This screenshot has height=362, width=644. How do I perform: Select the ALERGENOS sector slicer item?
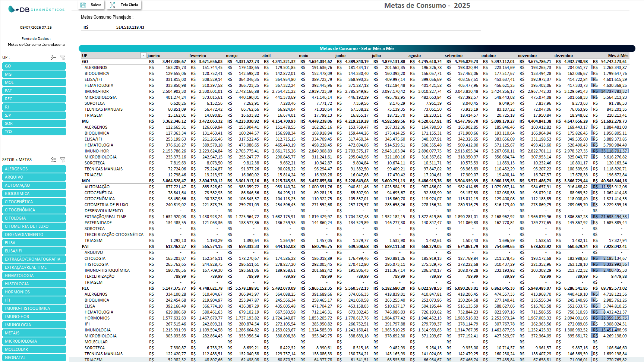point(34,169)
